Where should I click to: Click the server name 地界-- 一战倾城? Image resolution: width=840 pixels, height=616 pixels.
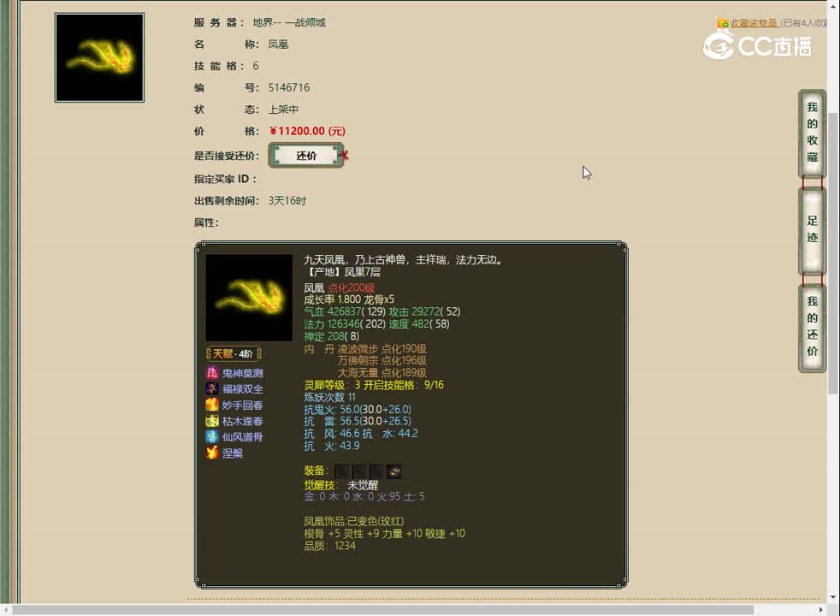[x=289, y=22]
